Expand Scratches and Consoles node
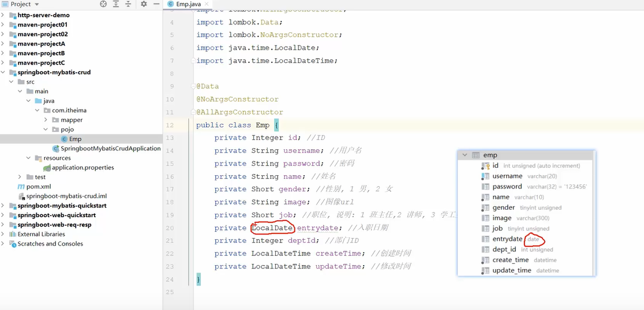Screen dimensions: 644x310 [x=3, y=244]
